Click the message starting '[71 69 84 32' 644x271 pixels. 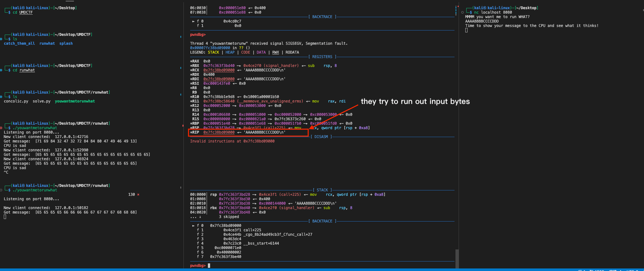coord(86,141)
